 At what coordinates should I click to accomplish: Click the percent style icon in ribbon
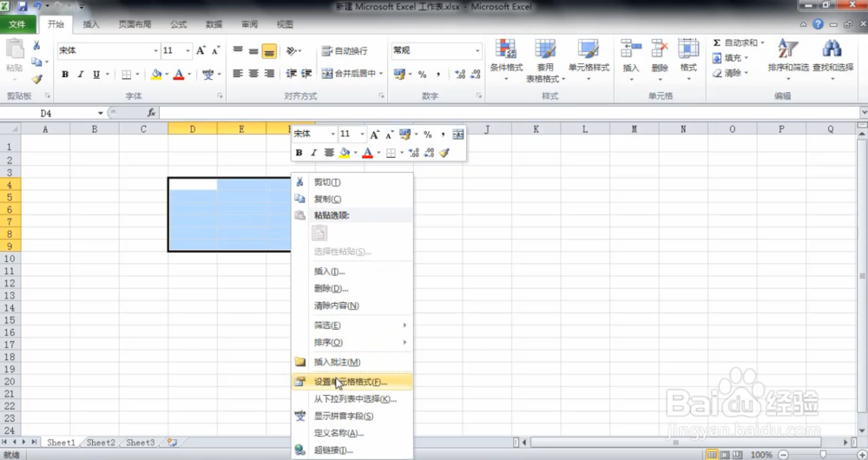(423, 74)
